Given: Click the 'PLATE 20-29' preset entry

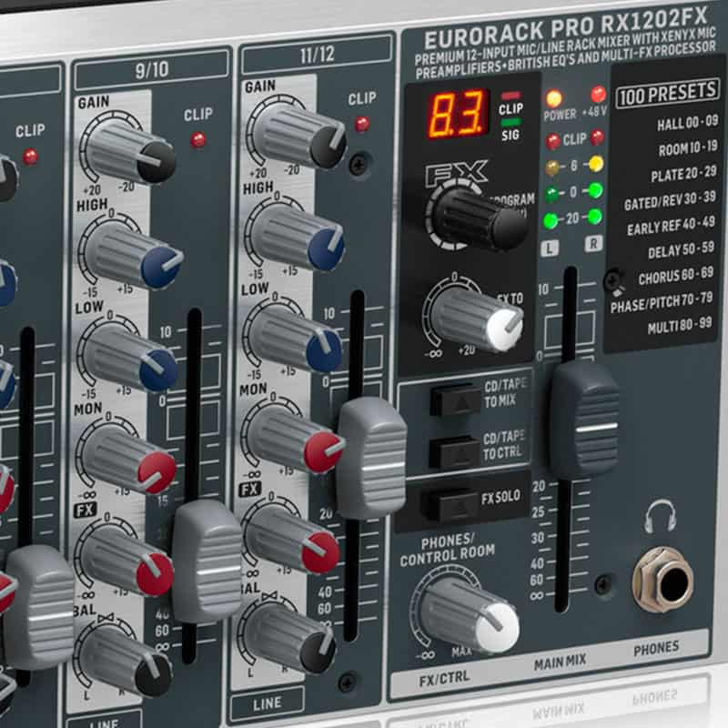Looking at the screenshot, I should (x=683, y=174).
